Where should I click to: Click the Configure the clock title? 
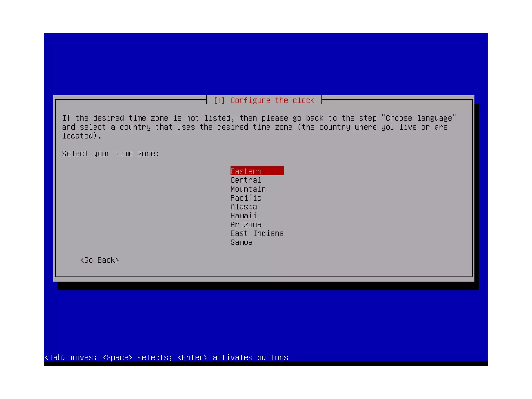(x=272, y=100)
